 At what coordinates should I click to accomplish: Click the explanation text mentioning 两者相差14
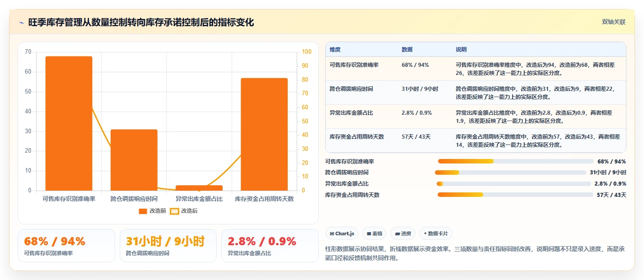(x=538, y=141)
